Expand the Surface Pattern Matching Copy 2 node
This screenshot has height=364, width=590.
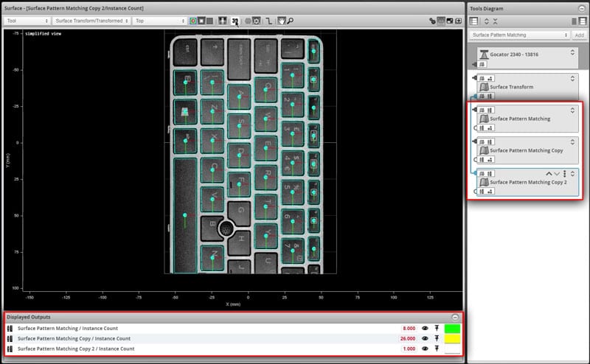pos(572,174)
